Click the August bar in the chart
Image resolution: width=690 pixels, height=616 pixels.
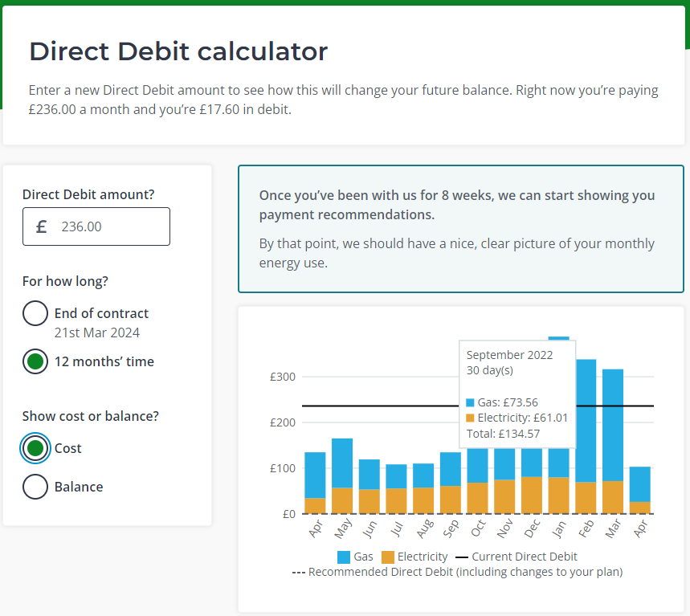point(423,489)
